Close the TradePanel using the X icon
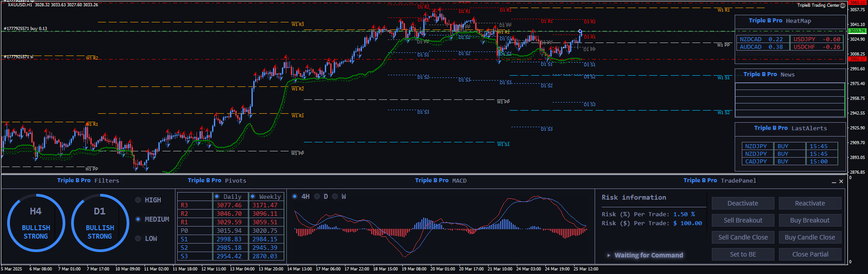 (x=841, y=181)
